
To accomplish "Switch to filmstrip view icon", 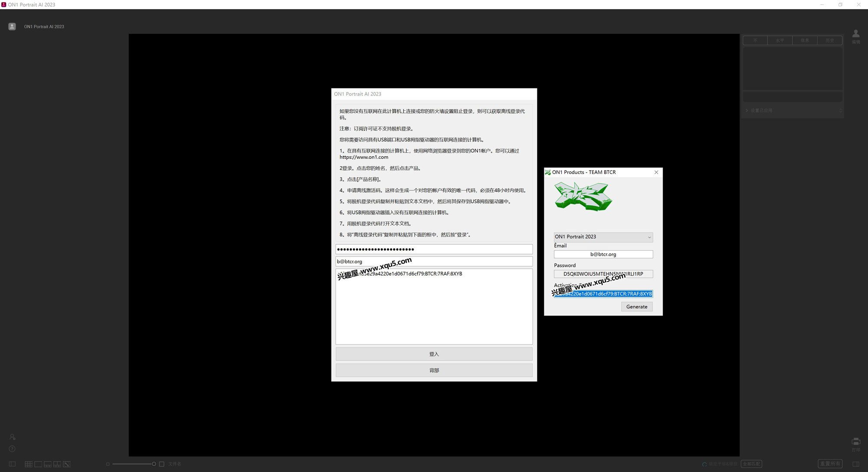I will (x=48, y=464).
